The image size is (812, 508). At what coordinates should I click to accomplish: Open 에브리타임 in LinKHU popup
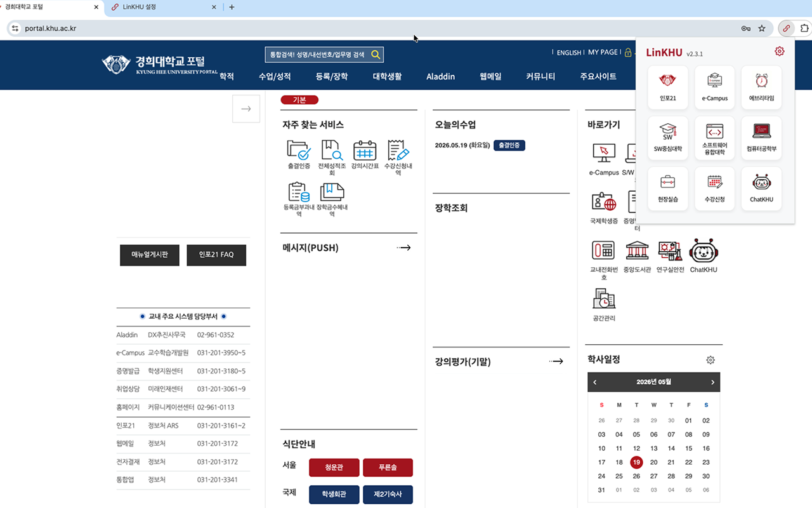(761, 88)
